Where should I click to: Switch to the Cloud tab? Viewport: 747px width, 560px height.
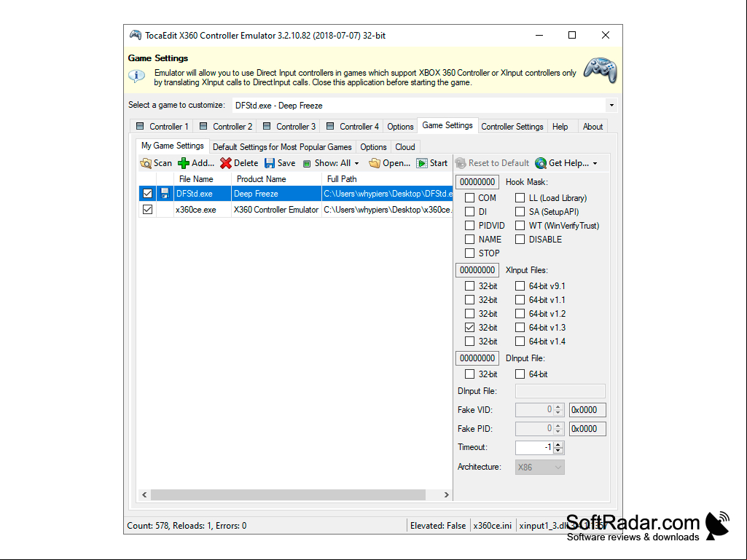405,146
